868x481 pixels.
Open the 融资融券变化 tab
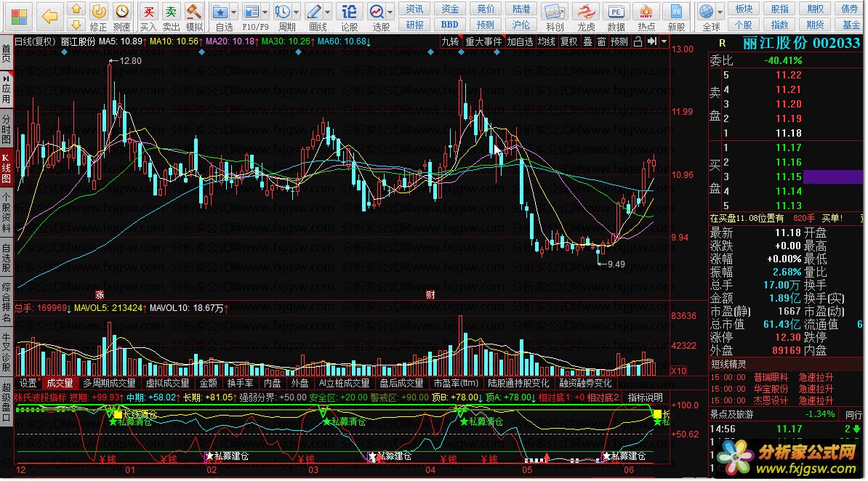(586, 383)
